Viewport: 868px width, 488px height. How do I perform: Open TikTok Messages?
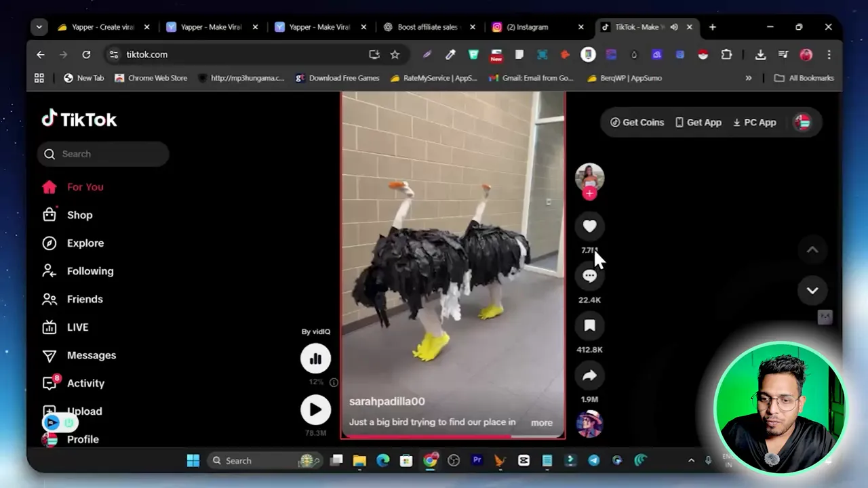click(91, 355)
